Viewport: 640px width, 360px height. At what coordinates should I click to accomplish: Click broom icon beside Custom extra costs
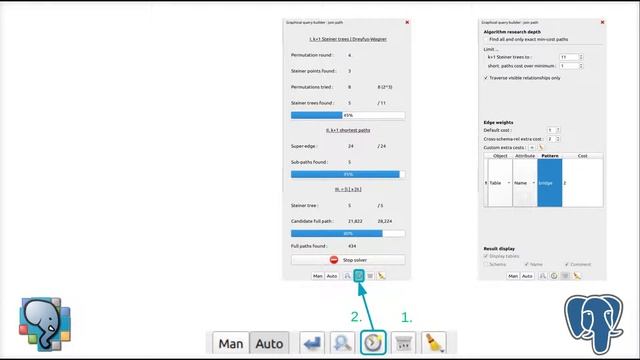[541, 147]
